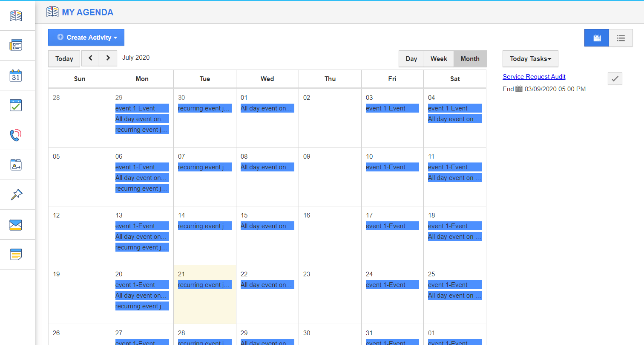Open the Follow Ups contact card icon
The width and height of the screenshot is (644, 345).
(x=16, y=165)
